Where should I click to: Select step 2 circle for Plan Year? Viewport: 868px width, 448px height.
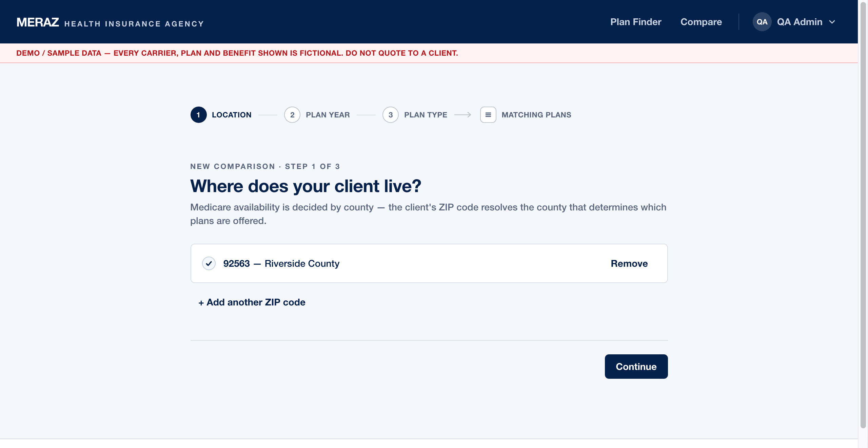tap(292, 115)
